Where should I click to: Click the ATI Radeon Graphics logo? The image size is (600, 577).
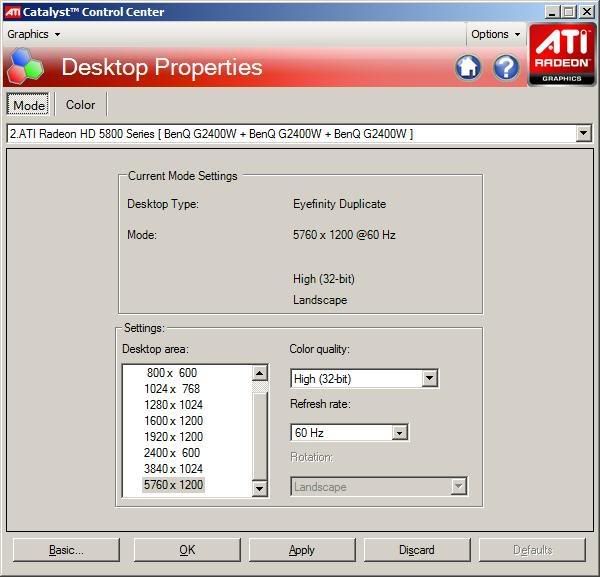coord(561,54)
